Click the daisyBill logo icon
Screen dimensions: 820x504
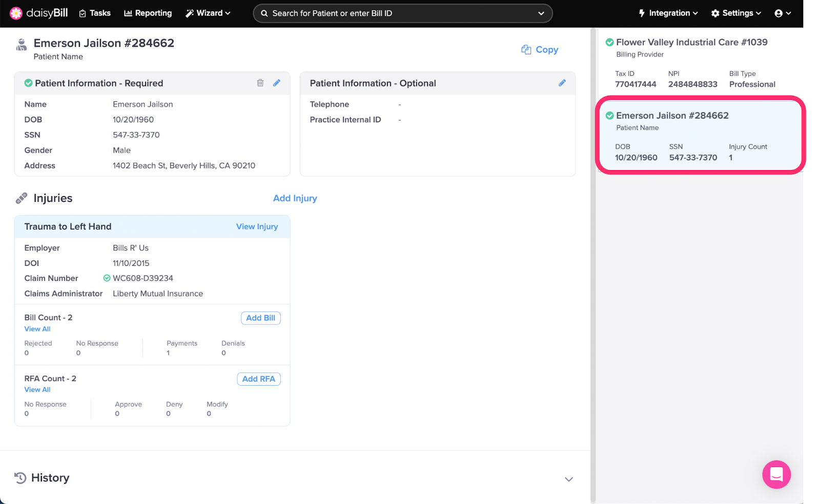click(16, 13)
